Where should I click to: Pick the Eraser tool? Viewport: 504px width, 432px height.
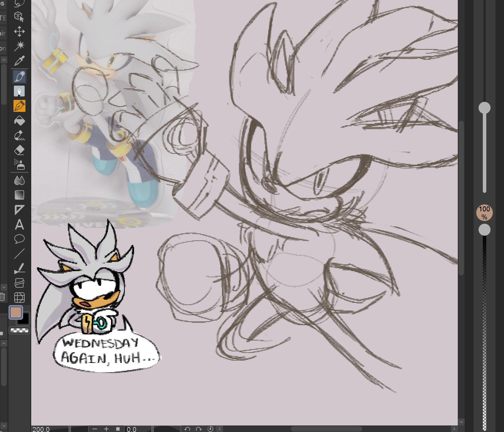pyautogui.click(x=19, y=150)
